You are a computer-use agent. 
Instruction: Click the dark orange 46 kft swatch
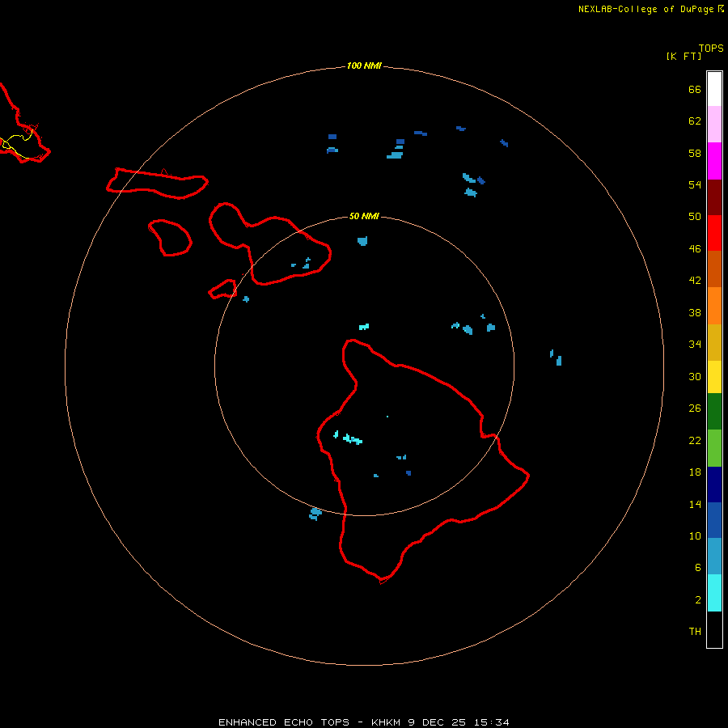tap(714, 269)
